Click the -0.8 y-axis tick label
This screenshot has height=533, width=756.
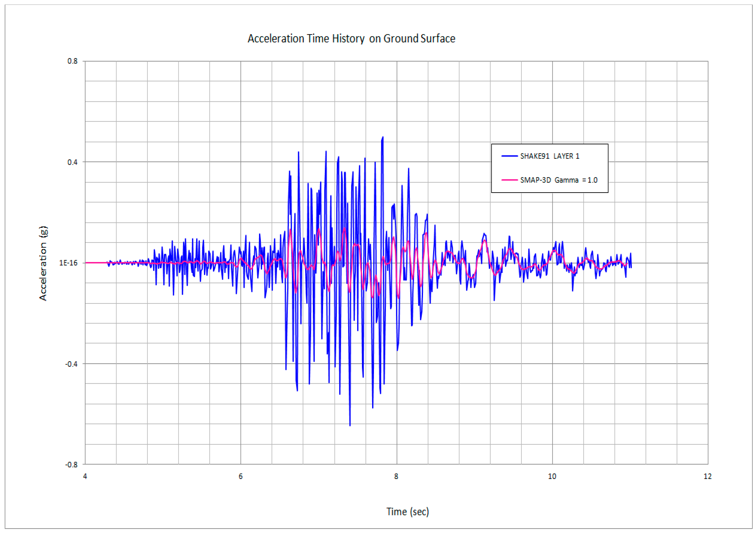(72, 465)
